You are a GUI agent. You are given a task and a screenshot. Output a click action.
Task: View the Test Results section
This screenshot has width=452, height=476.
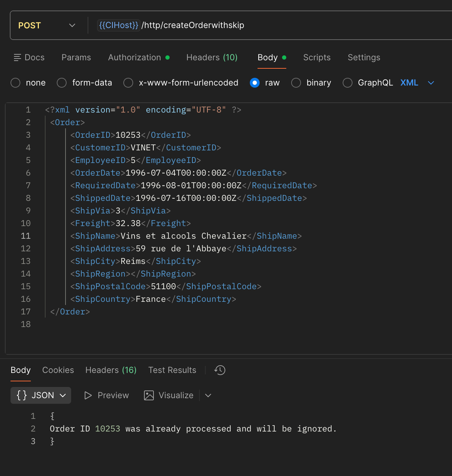coord(172,370)
